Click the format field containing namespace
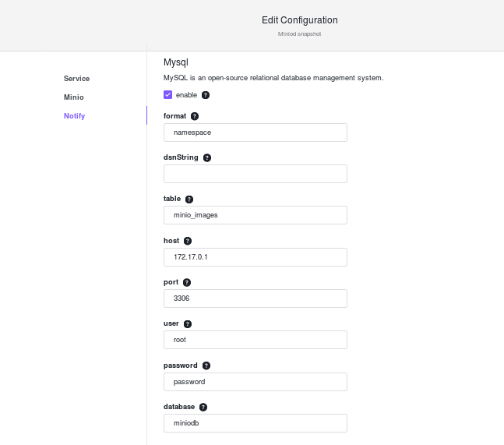This screenshot has width=504, height=445. coord(256,132)
